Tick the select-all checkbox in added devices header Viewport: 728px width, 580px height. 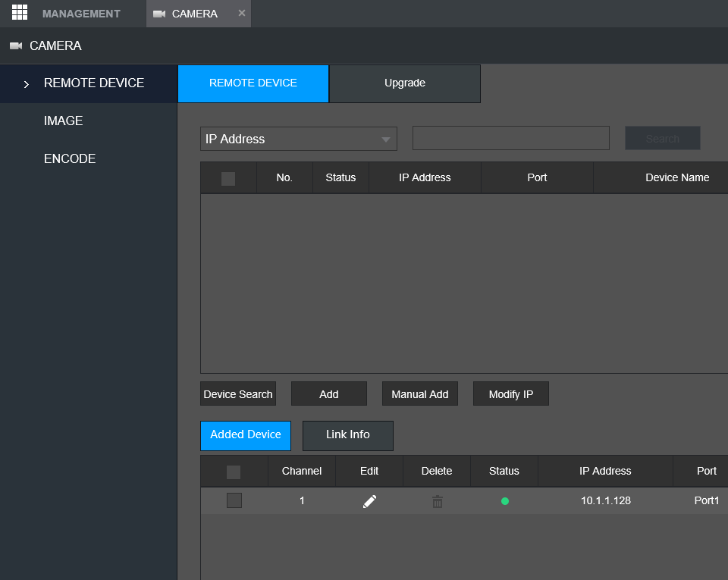pos(234,472)
